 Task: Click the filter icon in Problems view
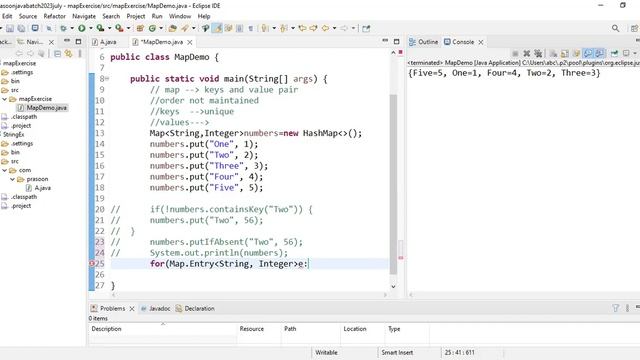616,308
